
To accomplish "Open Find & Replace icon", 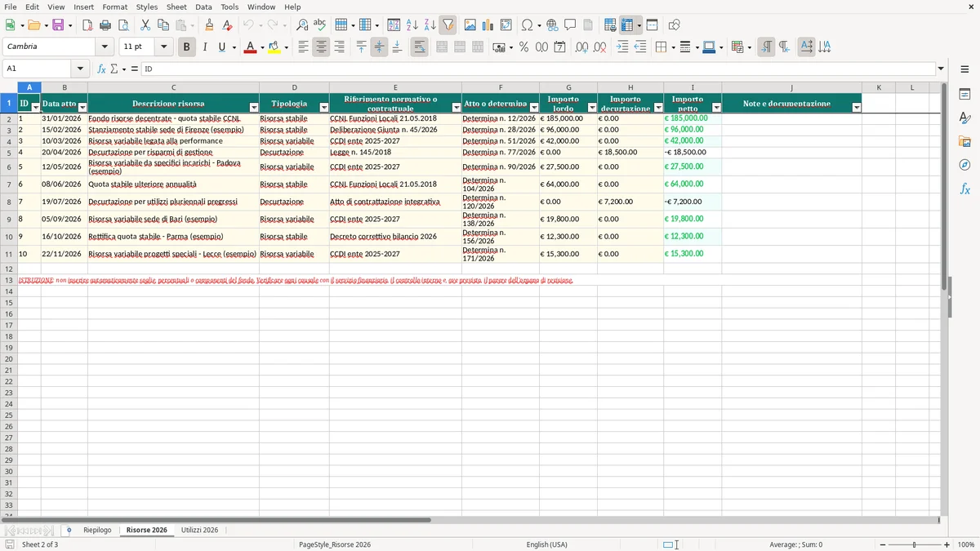I will (x=302, y=25).
